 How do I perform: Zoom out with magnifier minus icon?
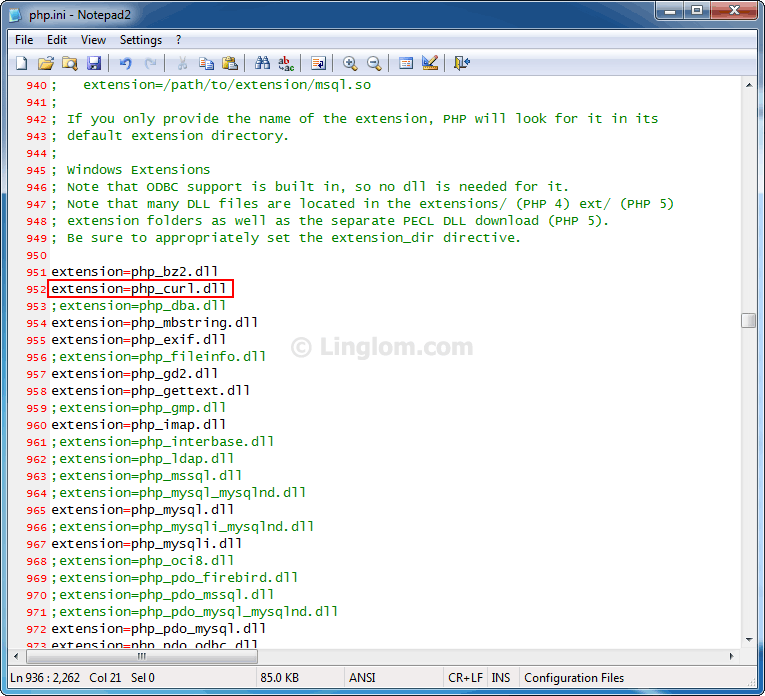[x=374, y=63]
